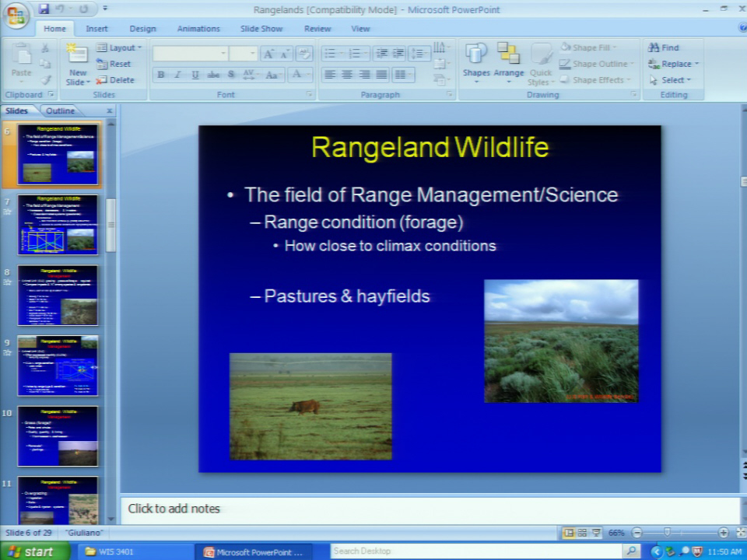Open the Shapes gallery

click(476, 63)
